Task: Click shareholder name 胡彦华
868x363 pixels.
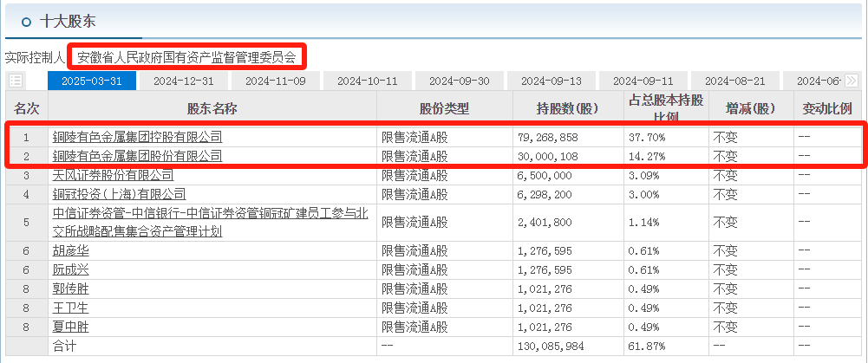Action: click(x=70, y=250)
